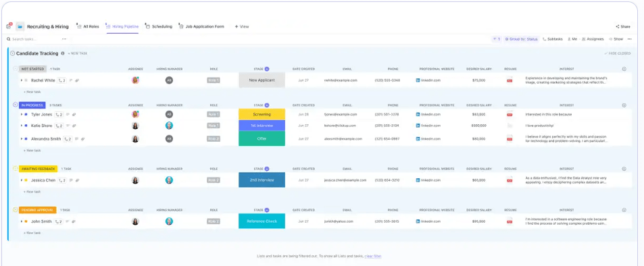The image size is (644, 266).
Task: Click Rachel White's assignee avatar
Action: tap(135, 80)
